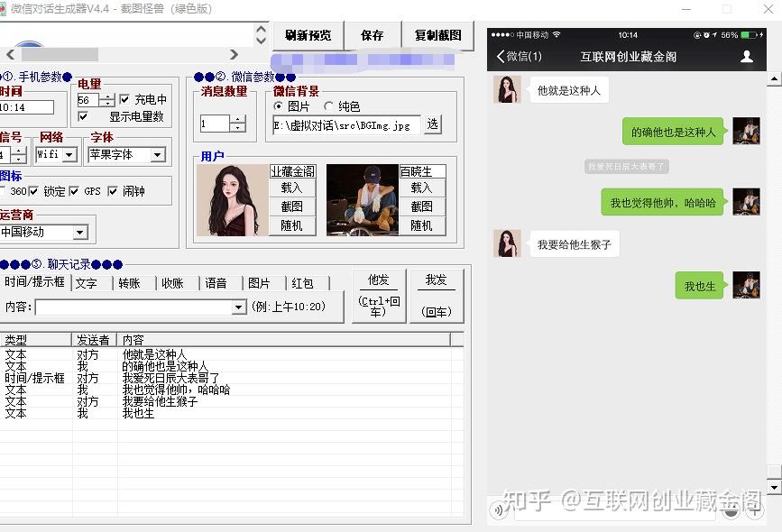Switch to the 红包 tab
This screenshot has height=532, width=782.
click(304, 282)
